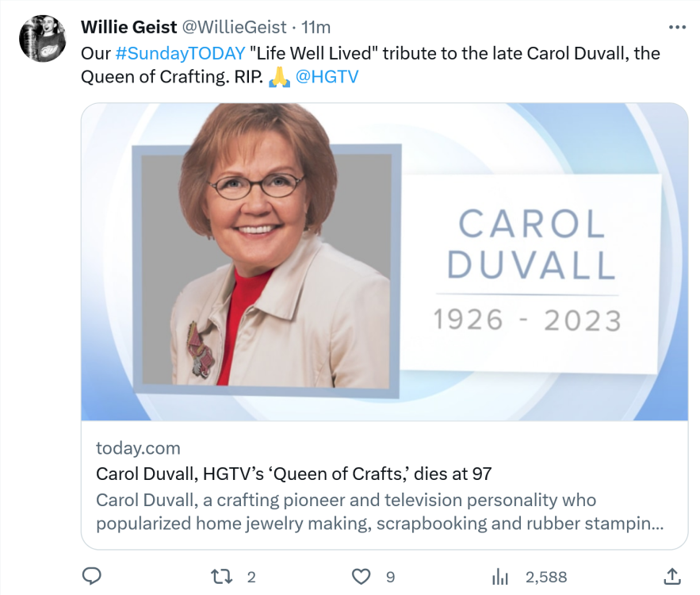700x595 pixels.
Task: Click the 2,588 views count
Action: tap(546, 577)
